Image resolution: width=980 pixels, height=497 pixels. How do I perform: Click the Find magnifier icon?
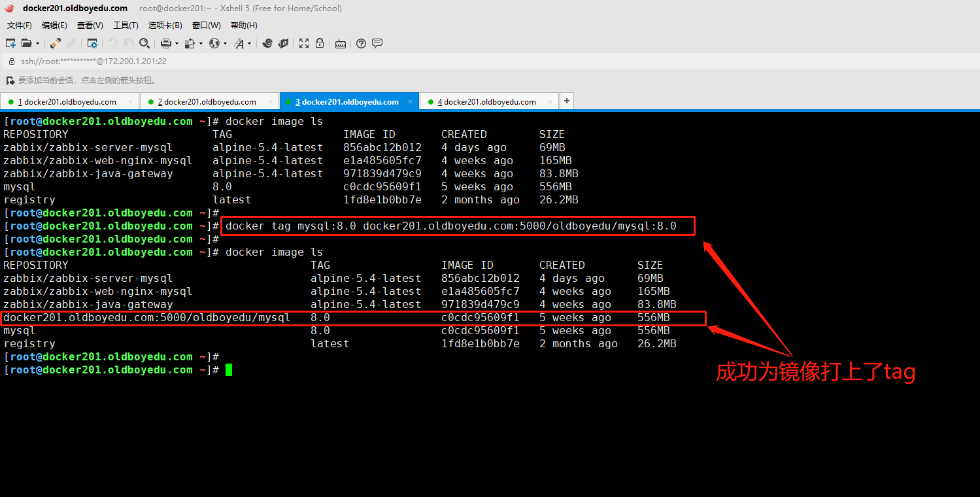144,43
